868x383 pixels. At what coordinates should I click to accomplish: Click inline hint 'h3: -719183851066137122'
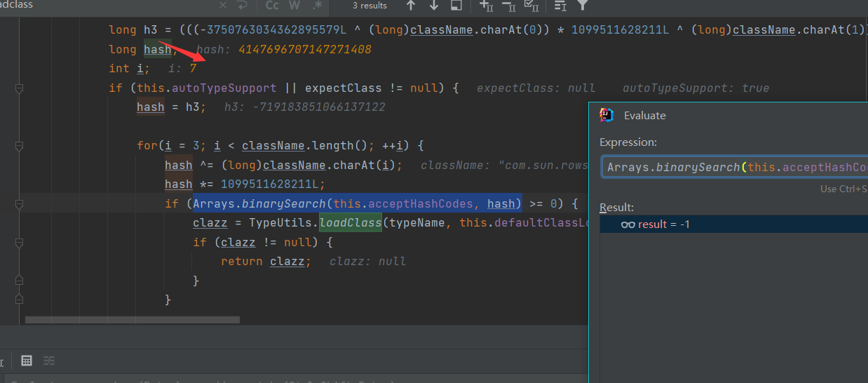(305, 107)
